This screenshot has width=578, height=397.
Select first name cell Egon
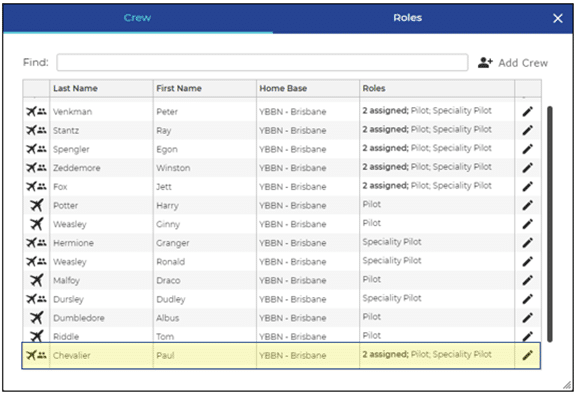[x=205, y=149]
